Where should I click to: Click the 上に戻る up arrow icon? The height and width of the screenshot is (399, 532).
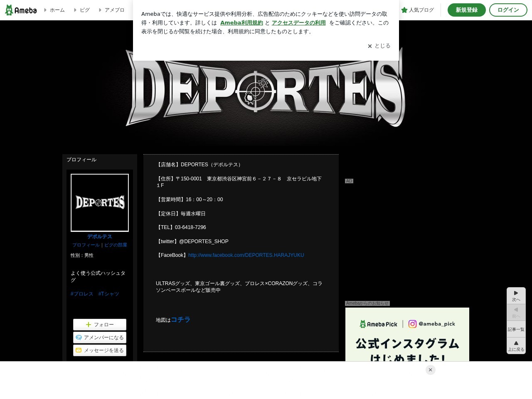(x=516, y=343)
